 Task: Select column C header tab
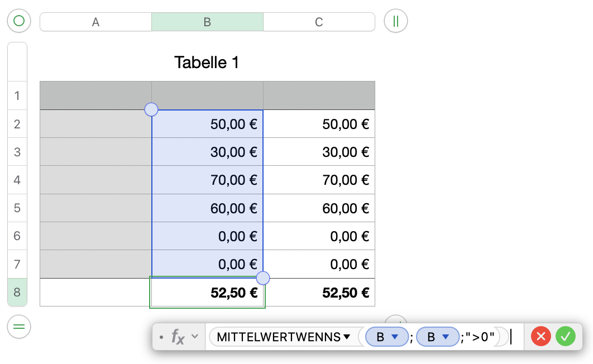pos(319,22)
